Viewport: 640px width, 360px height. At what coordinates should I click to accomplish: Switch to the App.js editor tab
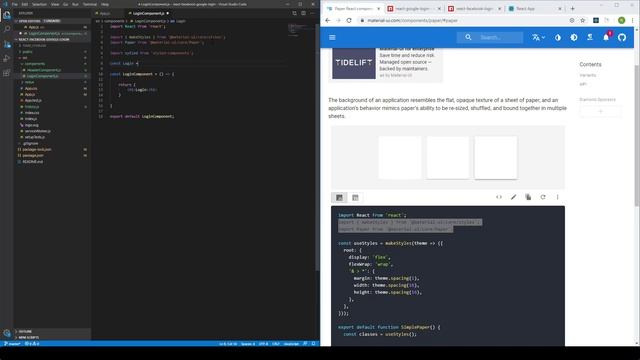[x=105, y=13]
